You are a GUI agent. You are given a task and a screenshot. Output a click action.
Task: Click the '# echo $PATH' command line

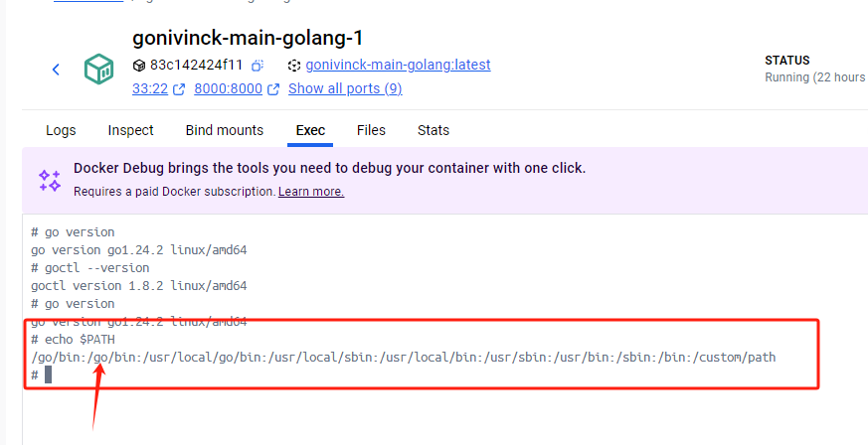pos(73,340)
